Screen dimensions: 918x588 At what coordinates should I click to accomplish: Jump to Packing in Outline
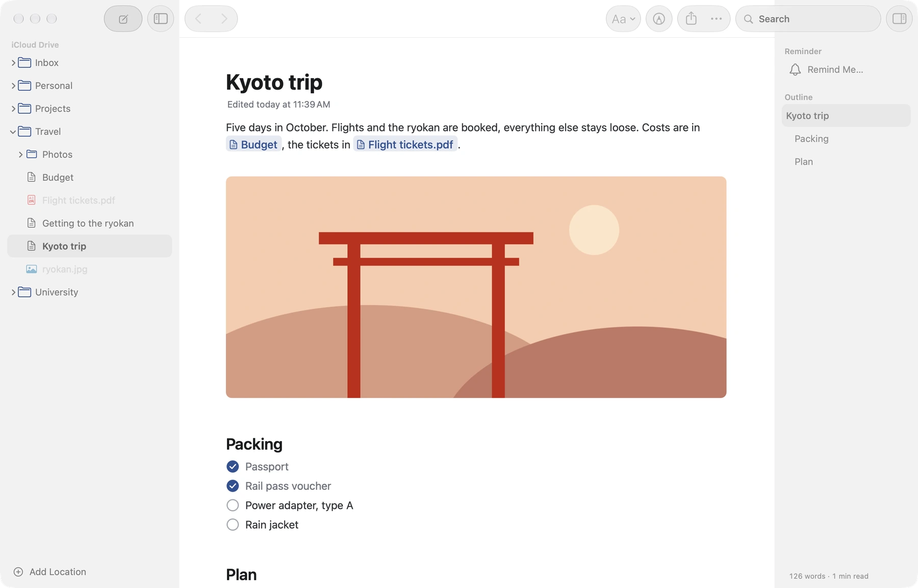[x=811, y=139]
